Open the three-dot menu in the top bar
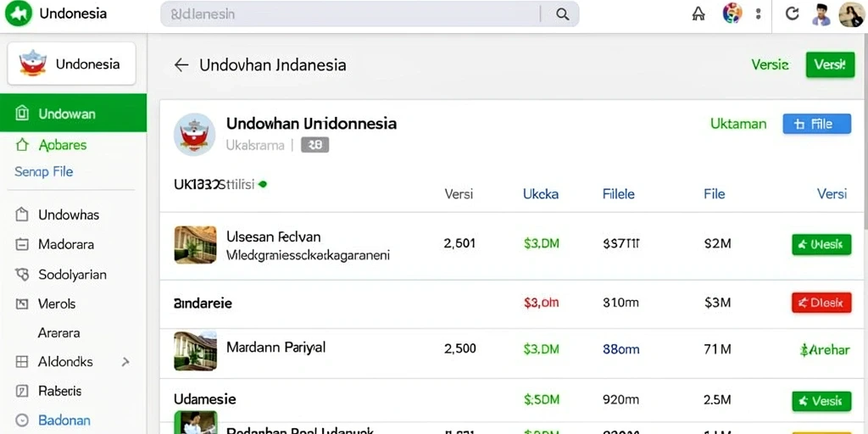 [x=759, y=14]
